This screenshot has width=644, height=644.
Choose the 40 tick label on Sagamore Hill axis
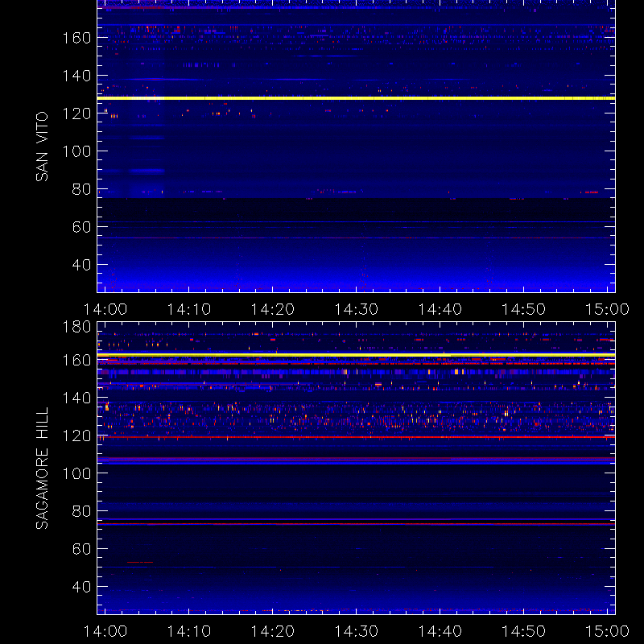coord(81,587)
